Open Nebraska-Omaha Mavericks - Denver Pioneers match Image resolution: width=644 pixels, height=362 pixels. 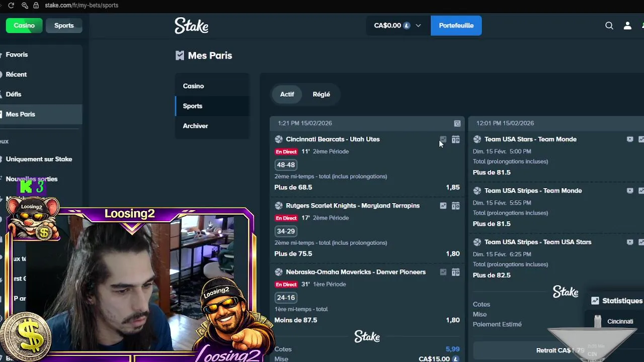pos(356,272)
